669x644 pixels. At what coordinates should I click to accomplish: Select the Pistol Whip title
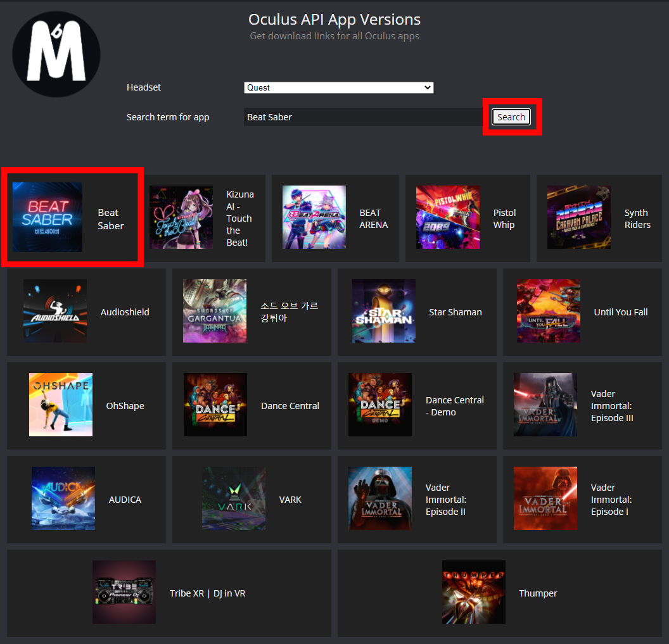pos(504,219)
